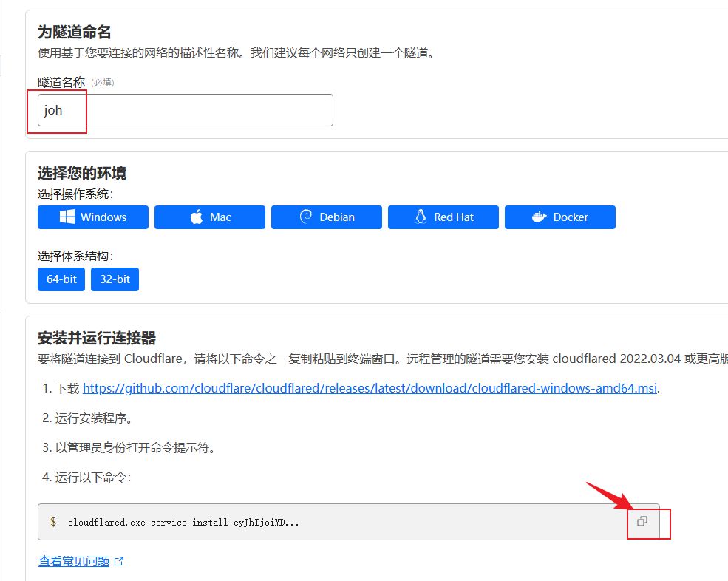Click the 隧道名称 field label

61,82
